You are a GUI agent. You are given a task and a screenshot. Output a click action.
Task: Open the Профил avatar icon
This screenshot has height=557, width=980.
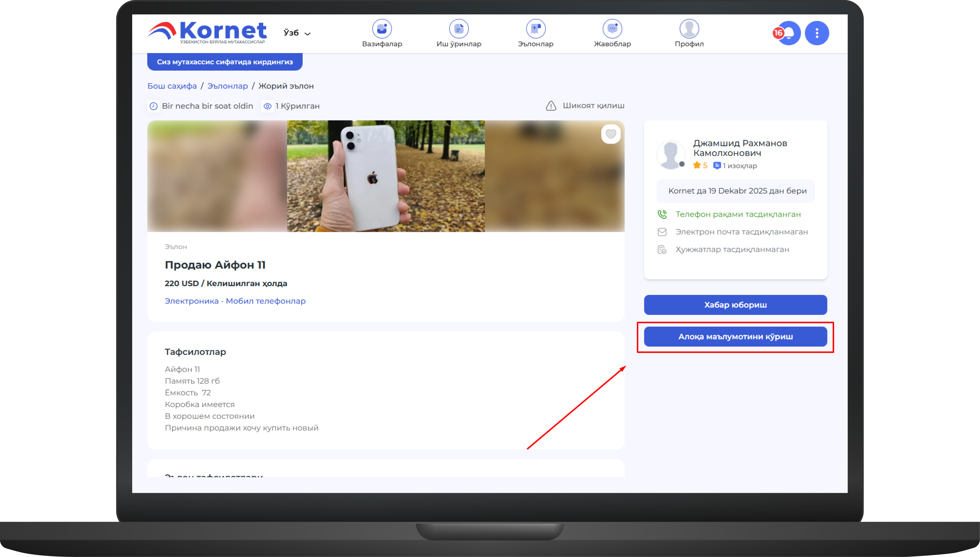(x=689, y=29)
